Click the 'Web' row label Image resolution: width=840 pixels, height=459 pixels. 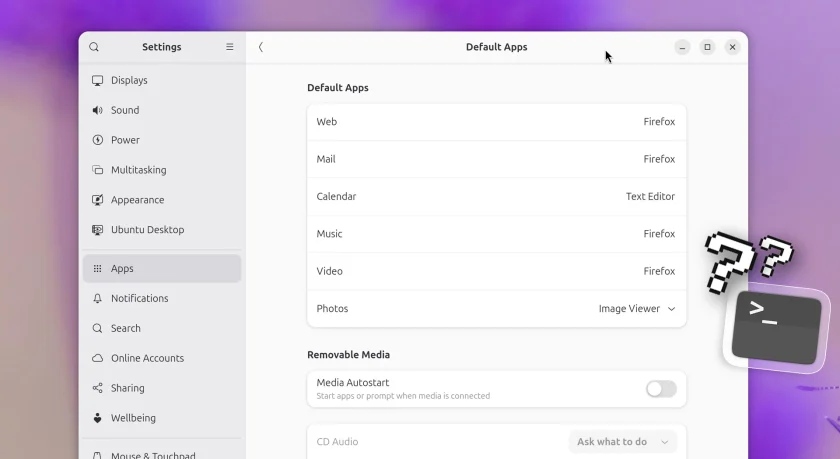point(327,122)
